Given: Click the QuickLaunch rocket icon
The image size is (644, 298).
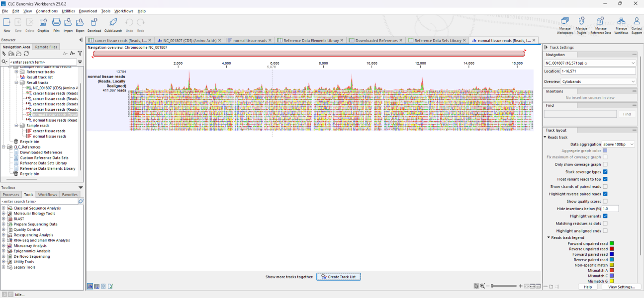Looking at the screenshot, I should [x=113, y=22].
